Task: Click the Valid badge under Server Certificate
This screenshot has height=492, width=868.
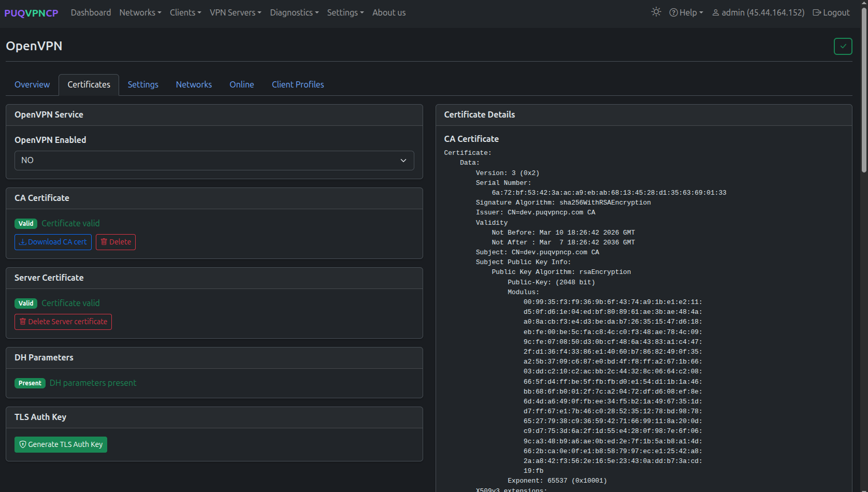Action: pyautogui.click(x=26, y=303)
